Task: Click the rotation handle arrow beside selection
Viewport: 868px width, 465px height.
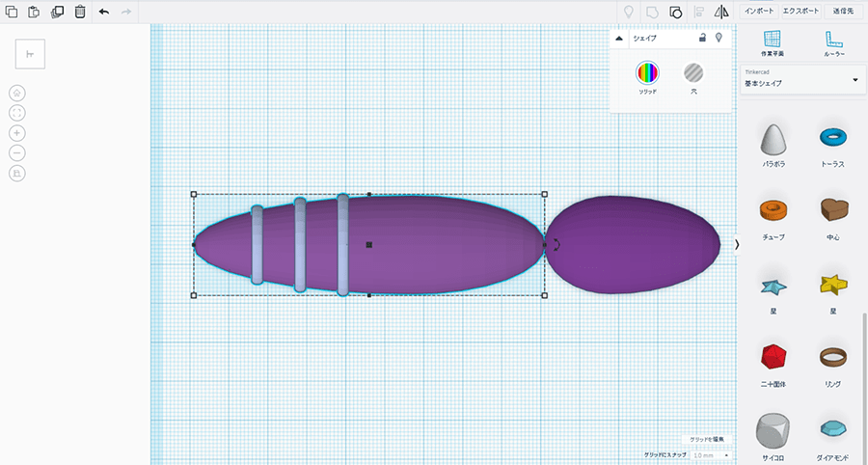Action: 557,245
